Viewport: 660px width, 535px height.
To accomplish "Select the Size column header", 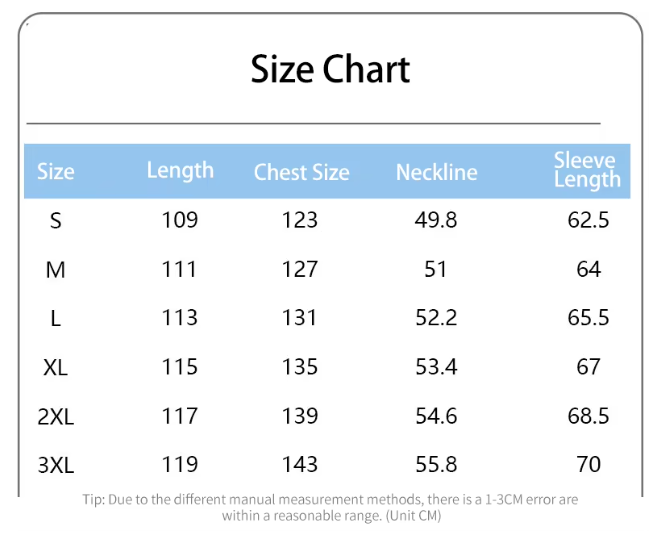I will pos(56,171).
